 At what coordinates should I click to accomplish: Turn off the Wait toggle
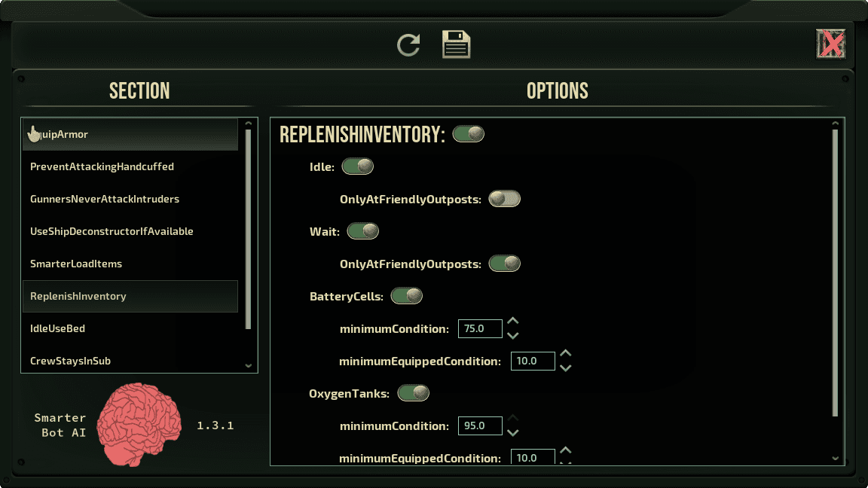pyautogui.click(x=362, y=231)
